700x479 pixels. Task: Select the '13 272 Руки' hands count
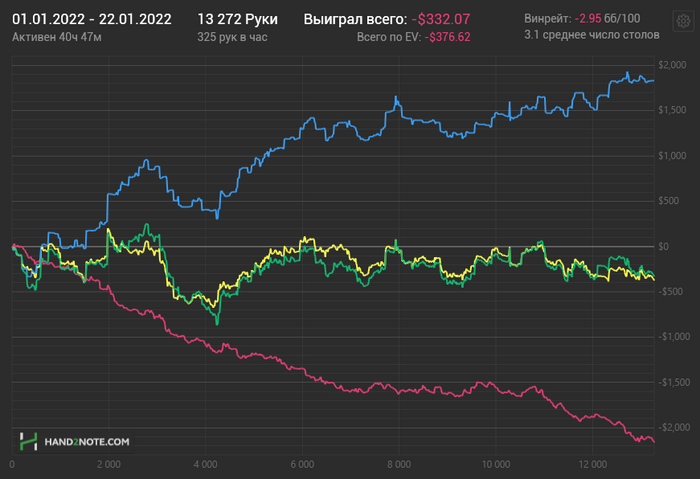click(x=238, y=19)
